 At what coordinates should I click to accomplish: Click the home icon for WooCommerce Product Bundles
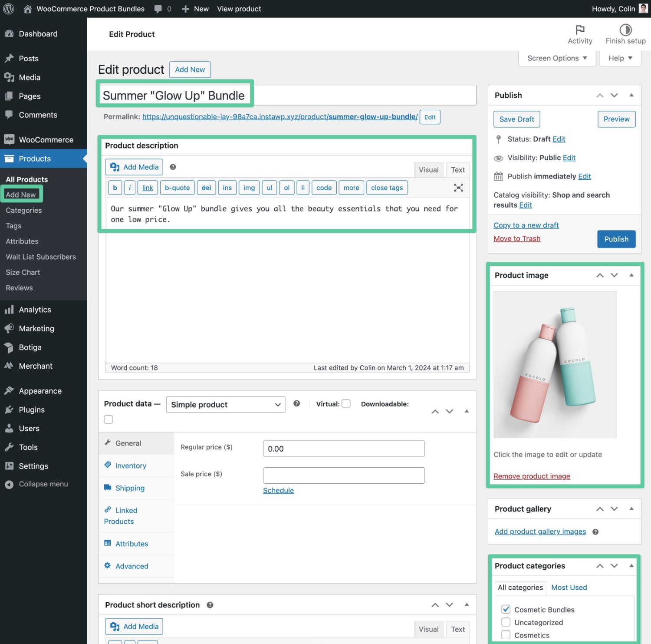tap(27, 9)
